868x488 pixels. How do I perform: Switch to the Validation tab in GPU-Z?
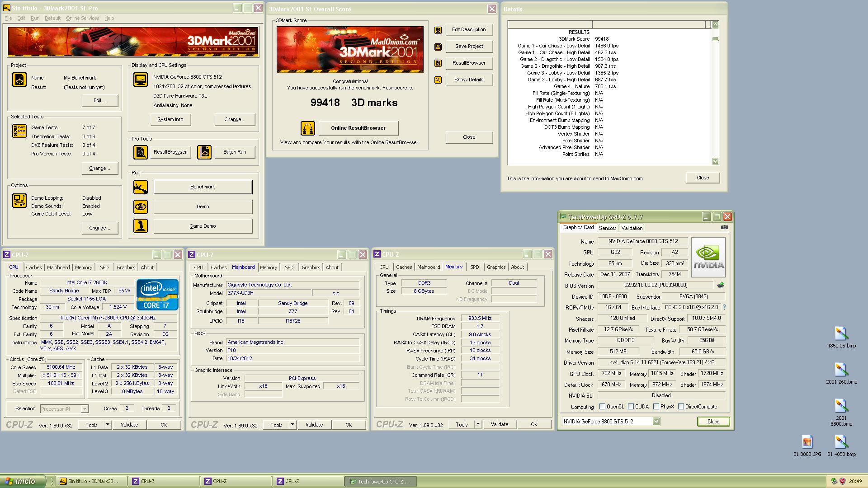tap(632, 228)
